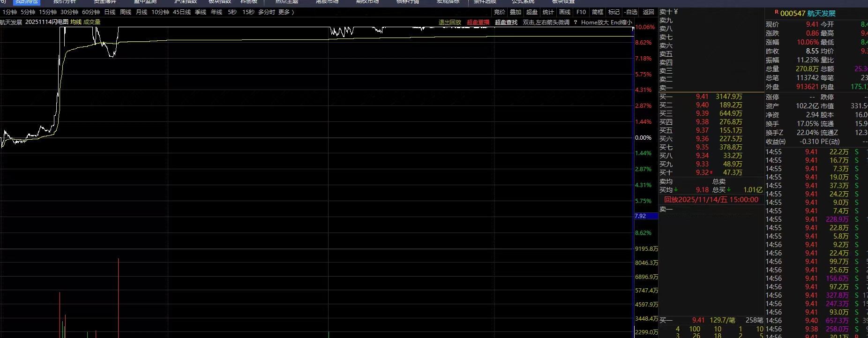
Task: Select the 228.9万 trade tick row
Action: click(x=816, y=219)
